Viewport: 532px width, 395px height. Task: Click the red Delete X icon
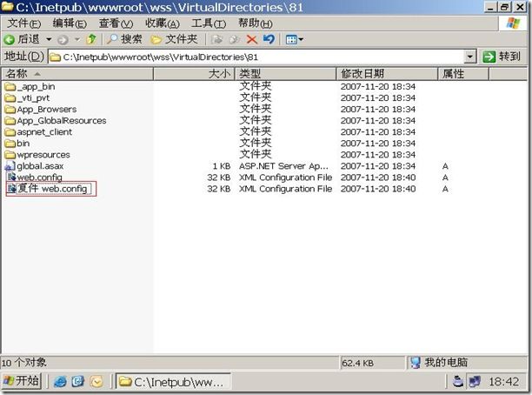[252, 40]
